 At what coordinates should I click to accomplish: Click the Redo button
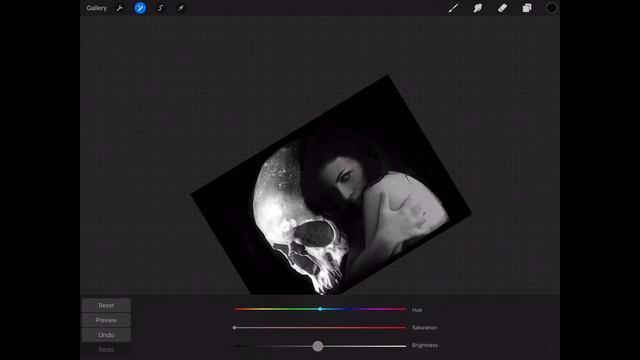[x=106, y=349]
